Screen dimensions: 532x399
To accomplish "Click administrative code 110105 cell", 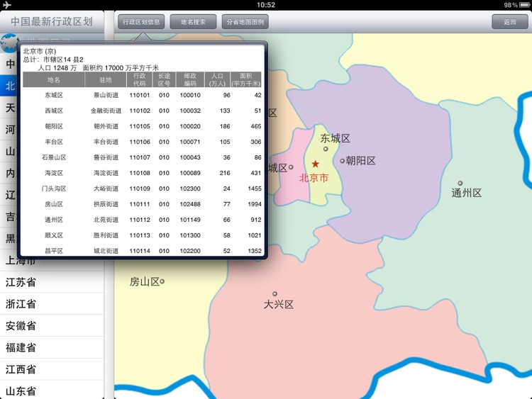I will coord(140,126).
